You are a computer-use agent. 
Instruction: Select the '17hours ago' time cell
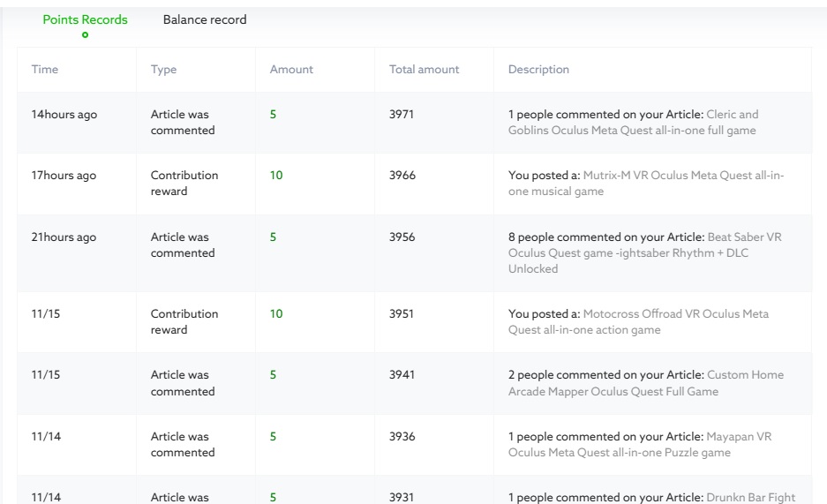coord(64,175)
